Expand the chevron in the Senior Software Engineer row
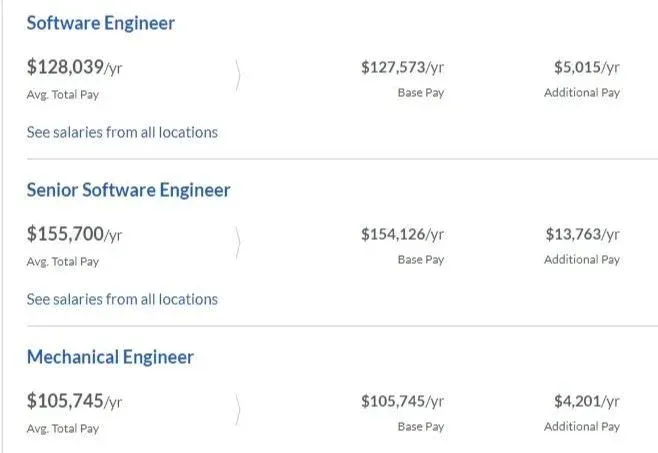Screen dimensions: 658x453 coord(237,243)
